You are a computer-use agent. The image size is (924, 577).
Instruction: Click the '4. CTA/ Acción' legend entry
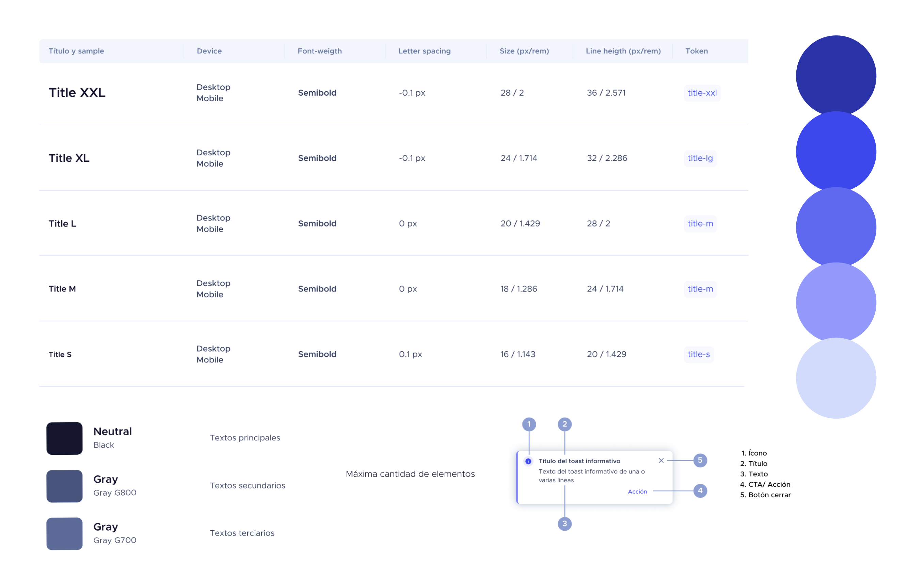pos(765,484)
